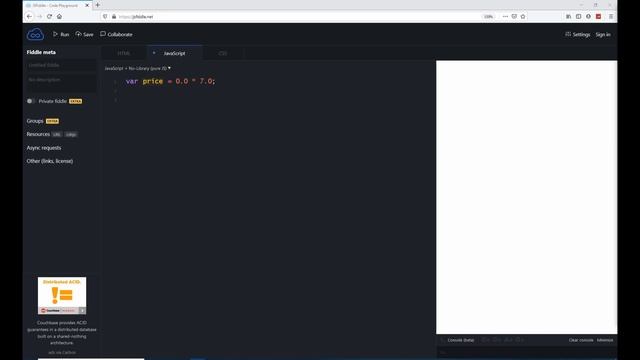Switch to the CSS tab
The image size is (640, 360).
click(222, 53)
